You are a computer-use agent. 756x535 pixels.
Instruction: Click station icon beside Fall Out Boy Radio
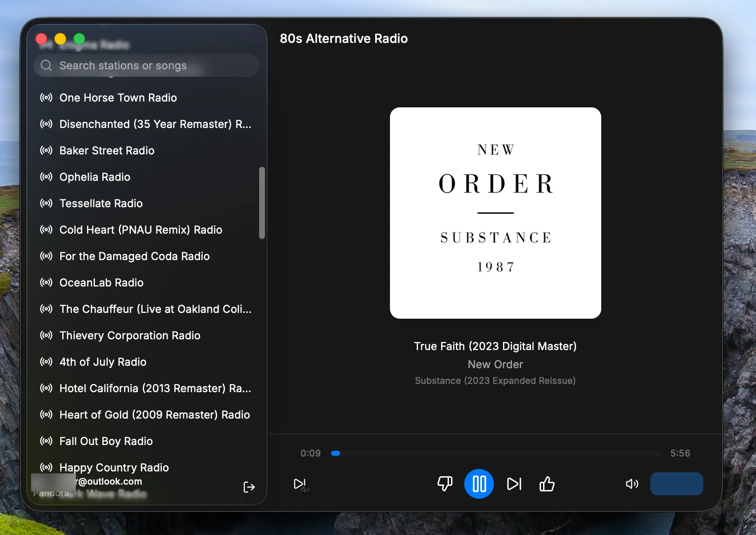tap(46, 441)
